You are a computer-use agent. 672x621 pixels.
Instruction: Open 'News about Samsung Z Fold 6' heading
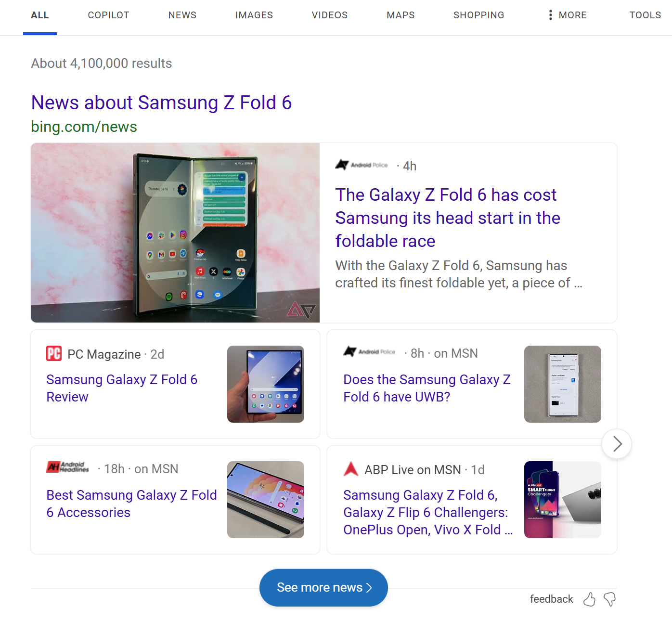point(161,103)
